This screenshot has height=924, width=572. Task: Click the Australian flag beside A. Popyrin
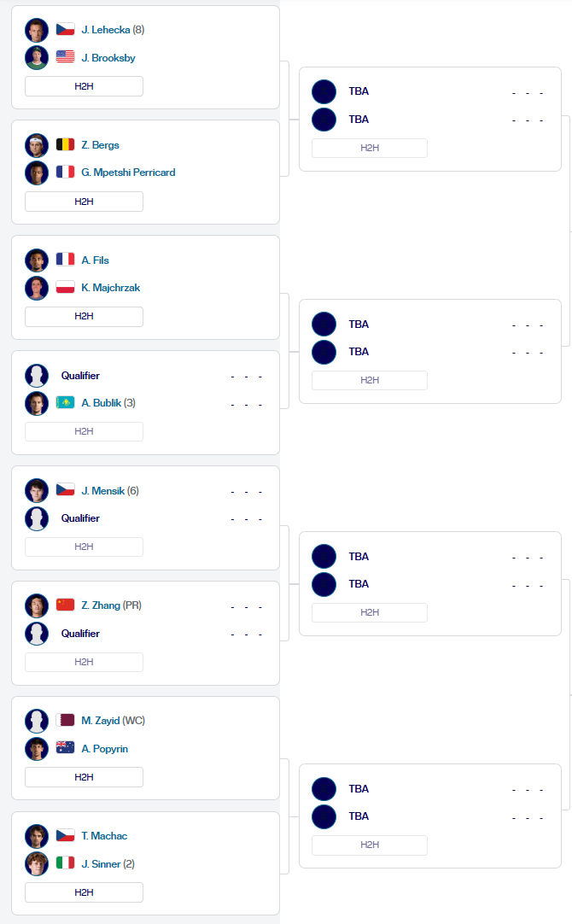pos(65,749)
